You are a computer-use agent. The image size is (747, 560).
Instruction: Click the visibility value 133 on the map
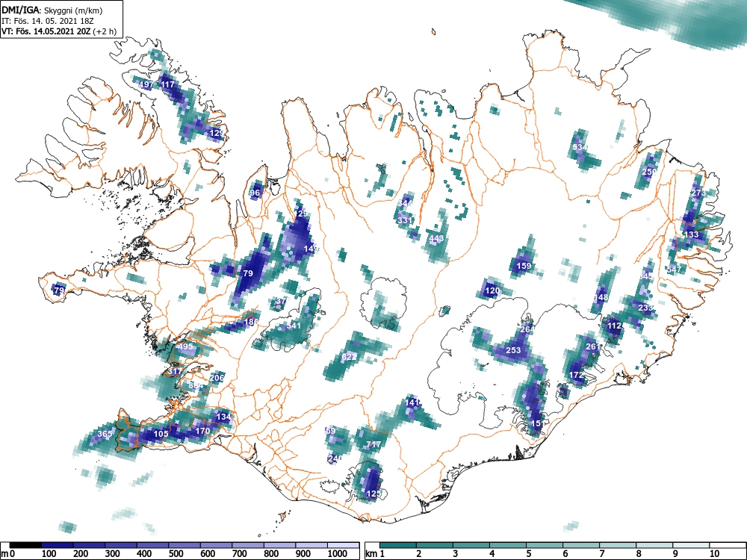pos(691,234)
